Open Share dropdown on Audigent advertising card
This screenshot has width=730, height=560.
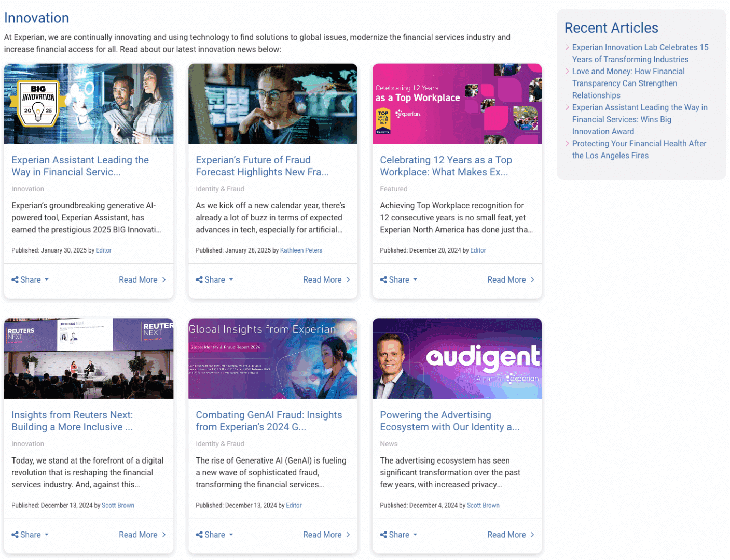click(x=398, y=535)
